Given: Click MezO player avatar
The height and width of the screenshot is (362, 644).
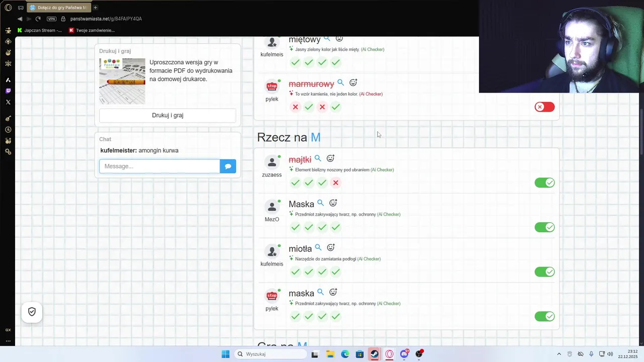Looking at the screenshot, I should 272,207.
